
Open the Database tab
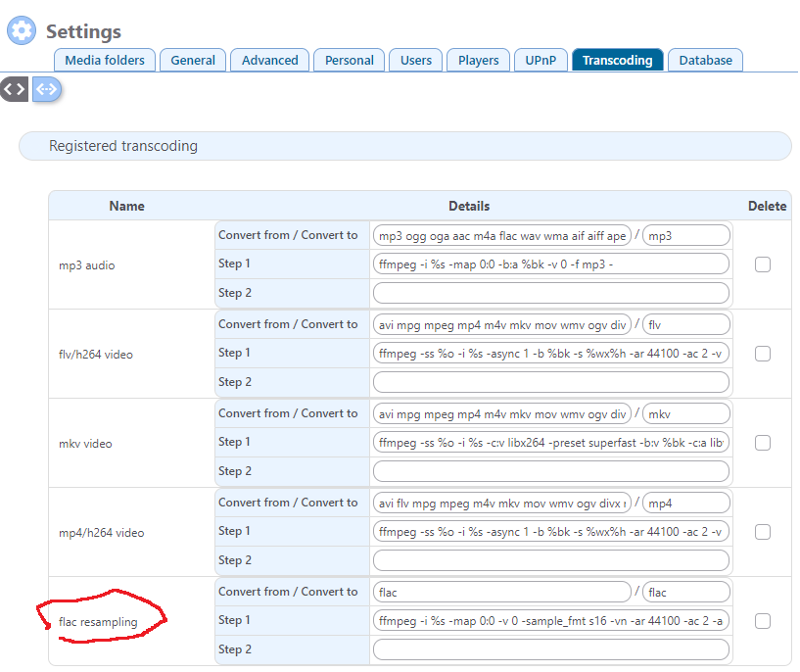point(705,60)
